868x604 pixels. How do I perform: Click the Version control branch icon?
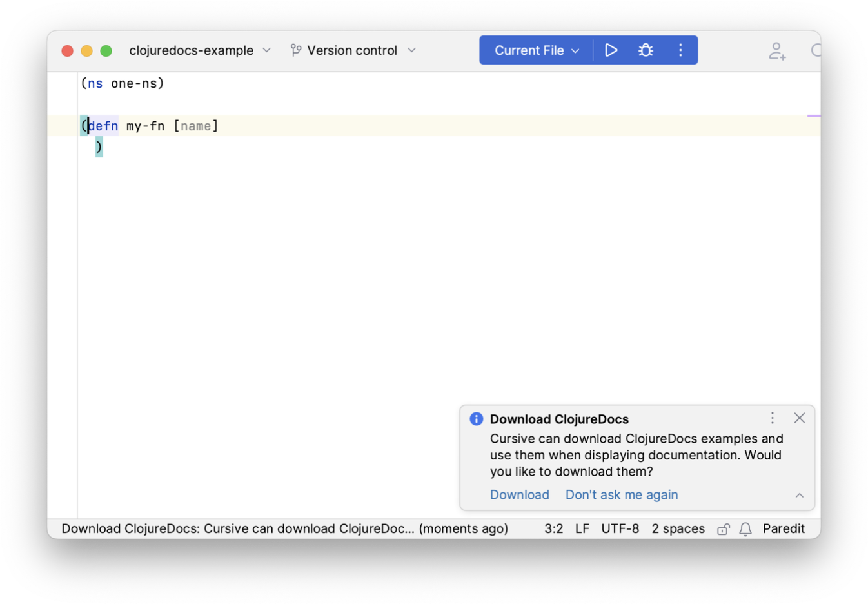pos(296,50)
